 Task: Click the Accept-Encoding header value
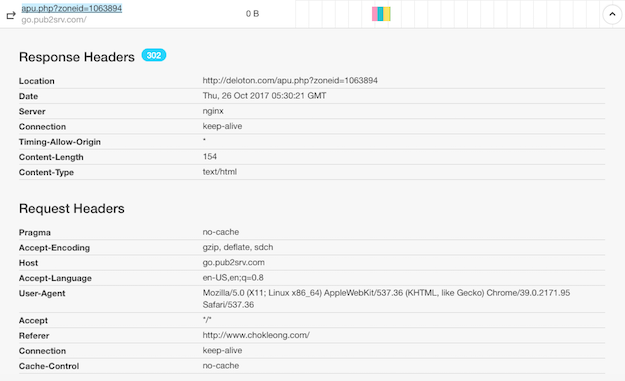tap(238, 247)
